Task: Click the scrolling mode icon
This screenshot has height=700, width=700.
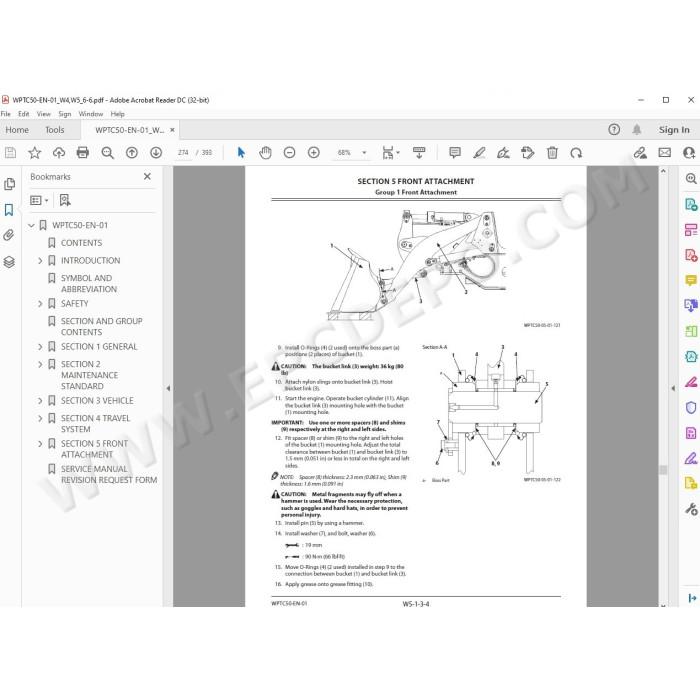Action: (x=419, y=153)
